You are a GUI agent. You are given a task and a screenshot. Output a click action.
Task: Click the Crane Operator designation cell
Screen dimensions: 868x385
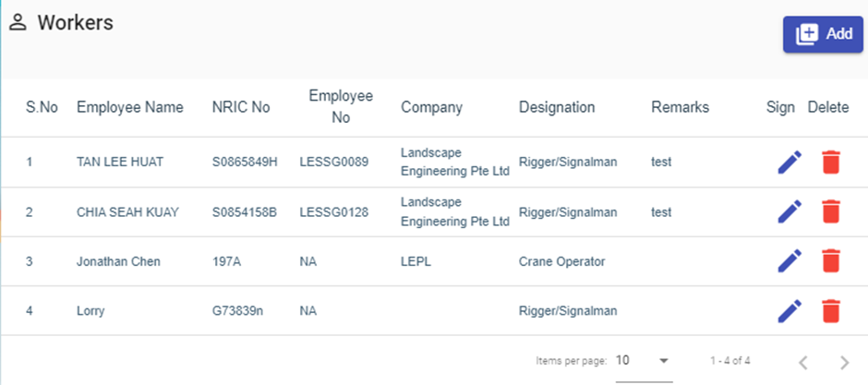pyautogui.click(x=561, y=261)
